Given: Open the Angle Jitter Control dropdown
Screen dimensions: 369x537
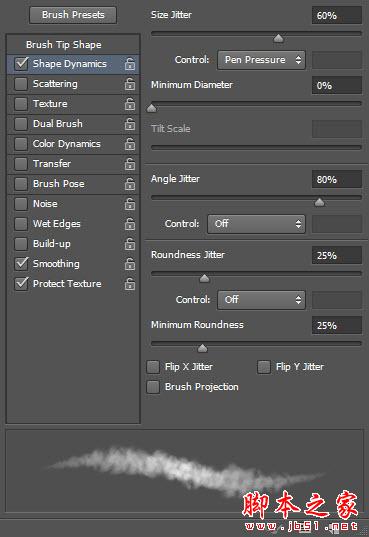Looking at the screenshot, I should click(256, 224).
